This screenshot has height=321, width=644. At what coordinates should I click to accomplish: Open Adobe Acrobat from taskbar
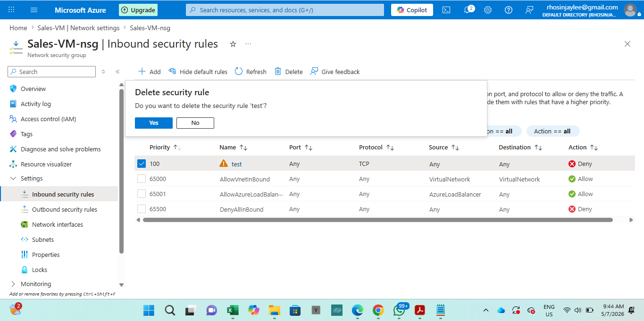[419, 310]
